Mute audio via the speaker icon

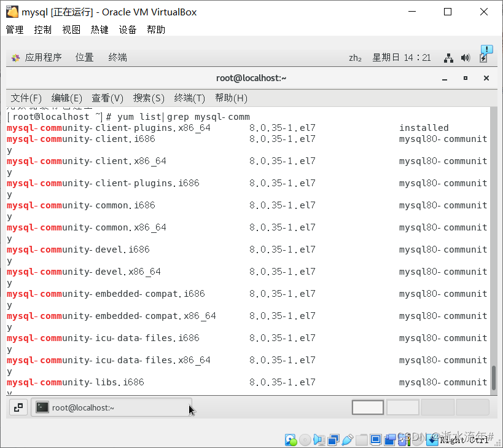point(465,57)
